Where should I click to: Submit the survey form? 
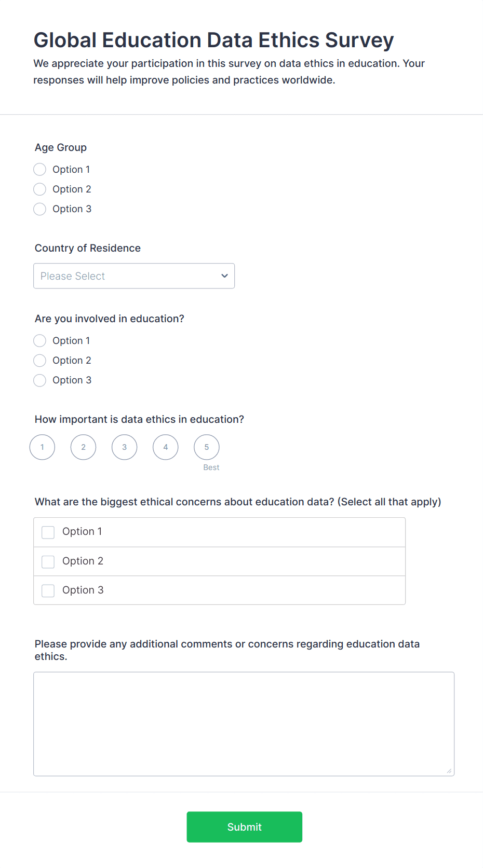tap(244, 827)
